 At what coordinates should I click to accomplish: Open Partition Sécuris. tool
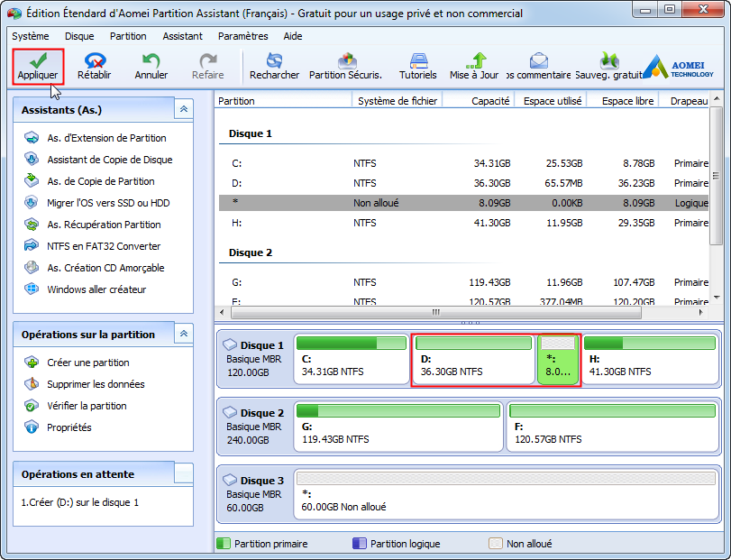[x=345, y=67]
